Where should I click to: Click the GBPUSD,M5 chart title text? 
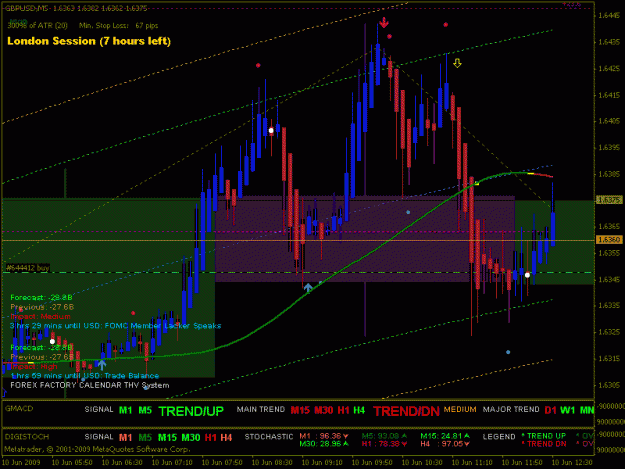[x=76, y=8]
